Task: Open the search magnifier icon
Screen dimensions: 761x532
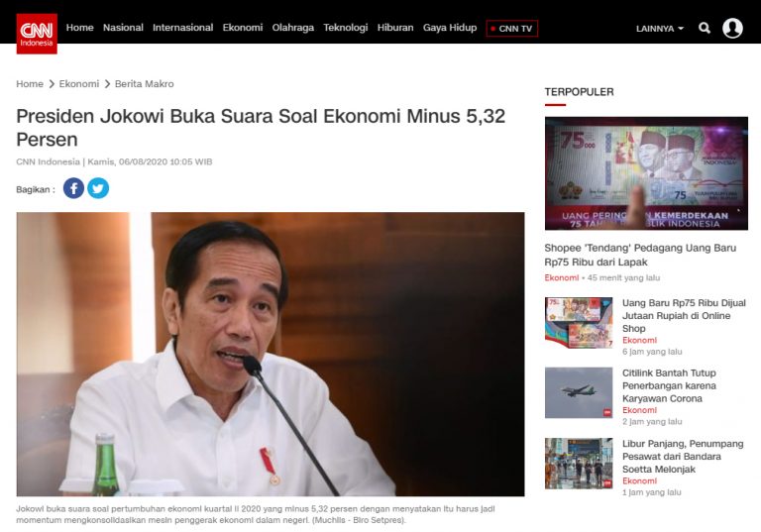Action: [705, 28]
